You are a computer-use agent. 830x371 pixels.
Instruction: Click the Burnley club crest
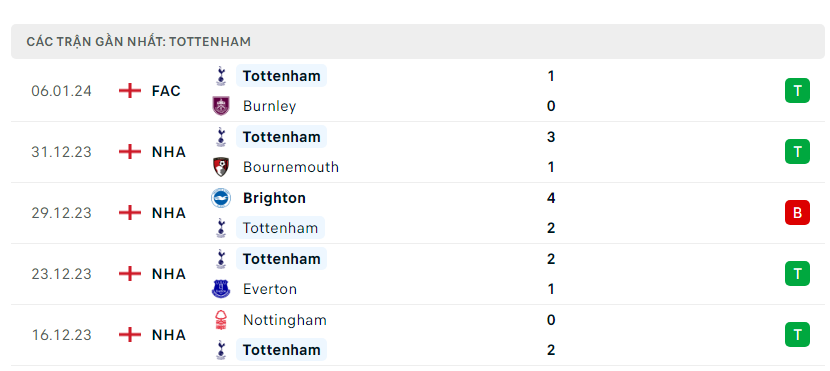coord(221,106)
